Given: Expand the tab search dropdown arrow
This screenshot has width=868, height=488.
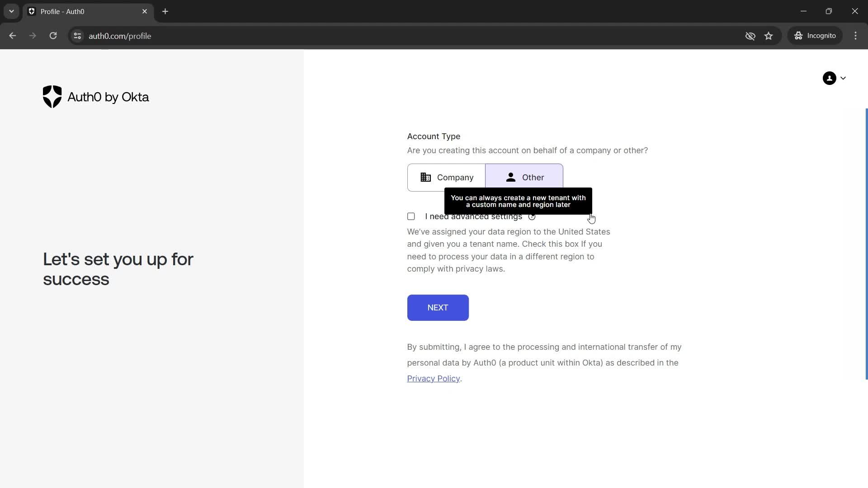Looking at the screenshot, I should coord(11,11).
